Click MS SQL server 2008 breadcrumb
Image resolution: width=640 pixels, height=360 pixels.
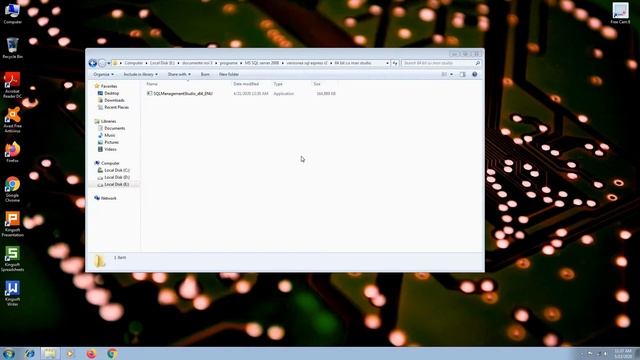(262, 63)
